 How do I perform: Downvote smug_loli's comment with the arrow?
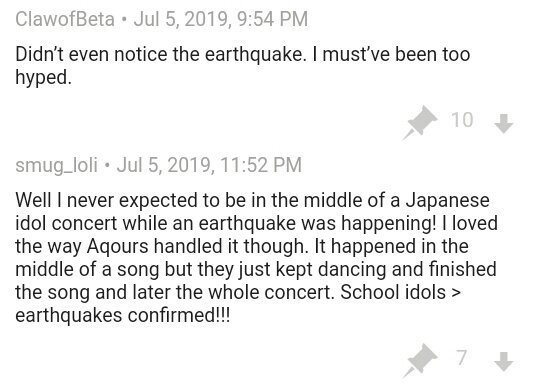click(504, 361)
